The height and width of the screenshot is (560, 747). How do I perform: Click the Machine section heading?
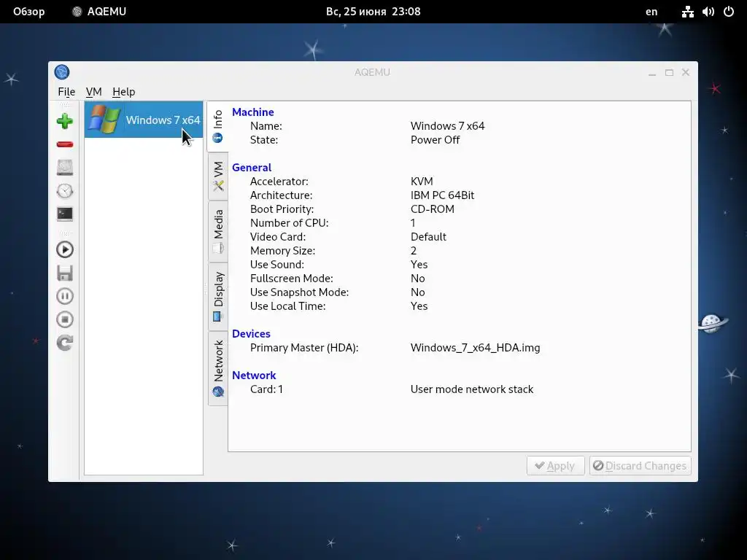click(253, 112)
